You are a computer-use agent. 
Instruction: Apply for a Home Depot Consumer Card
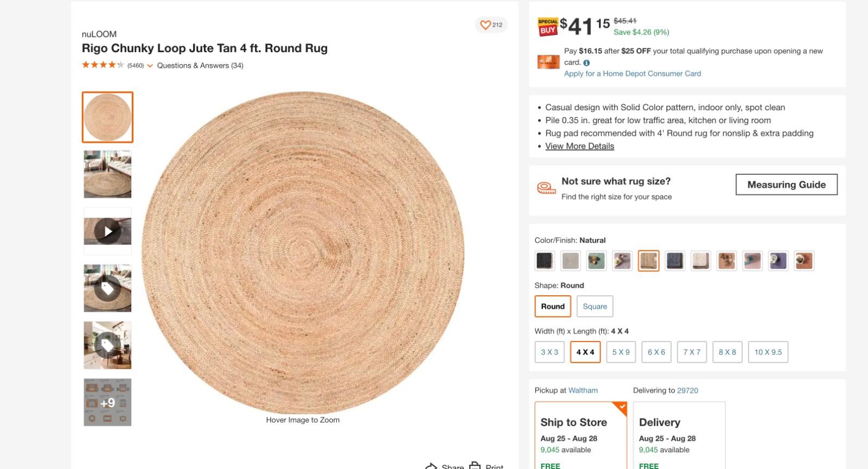632,73
